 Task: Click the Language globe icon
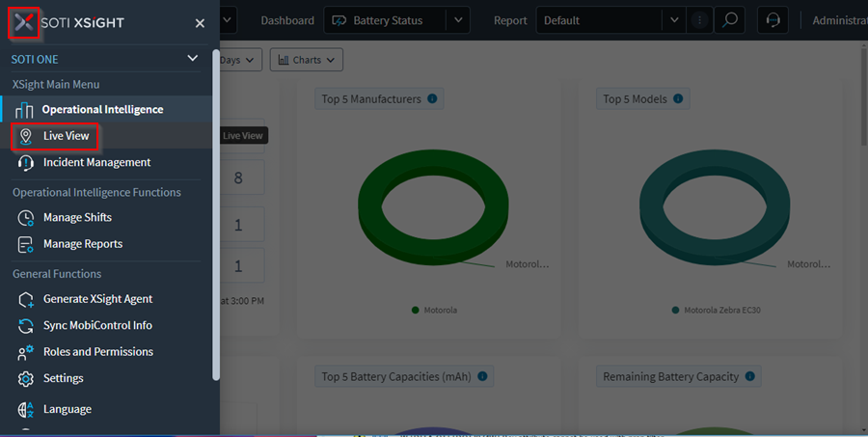25,410
